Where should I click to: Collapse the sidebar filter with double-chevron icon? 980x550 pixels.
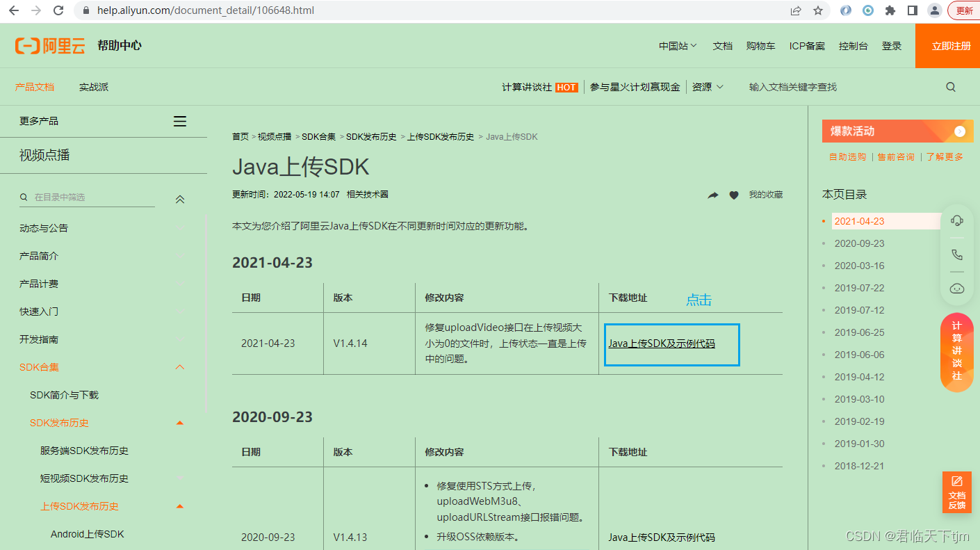(179, 198)
